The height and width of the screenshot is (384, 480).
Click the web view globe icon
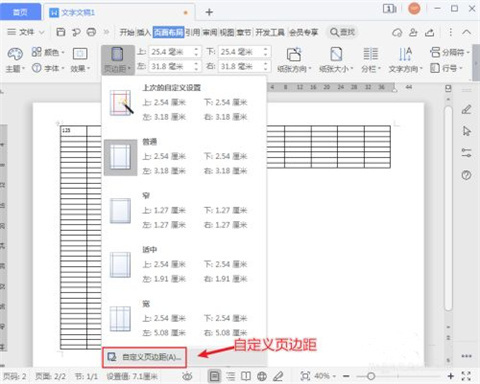[x=262, y=376]
